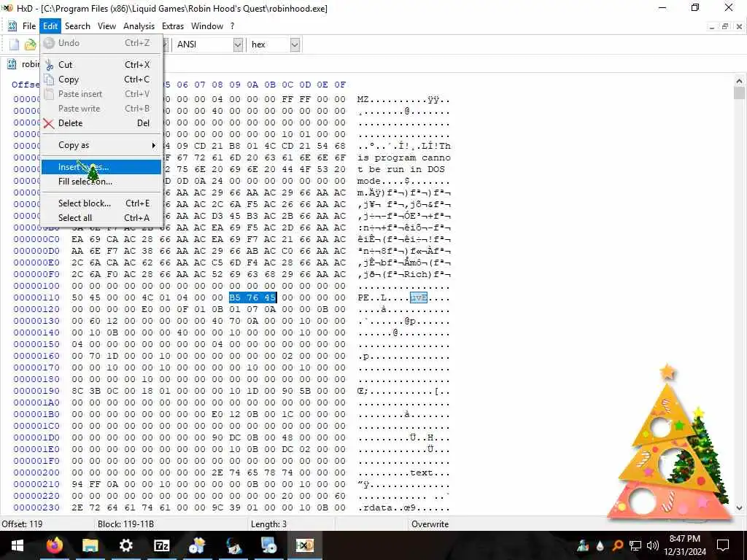Image resolution: width=747 pixels, height=560 pixels.
Task: Click the MDI child restore button
Action: point(725,27)
